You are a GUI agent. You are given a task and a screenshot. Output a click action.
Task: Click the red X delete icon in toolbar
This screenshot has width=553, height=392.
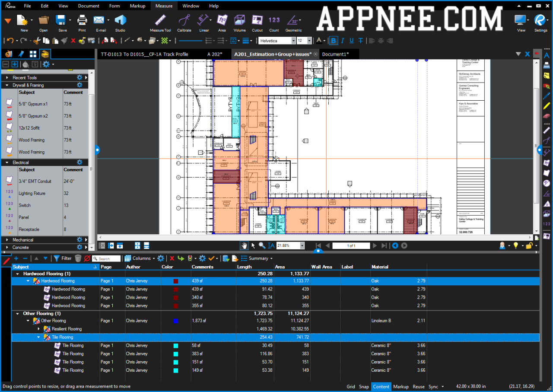coord(73,41)
